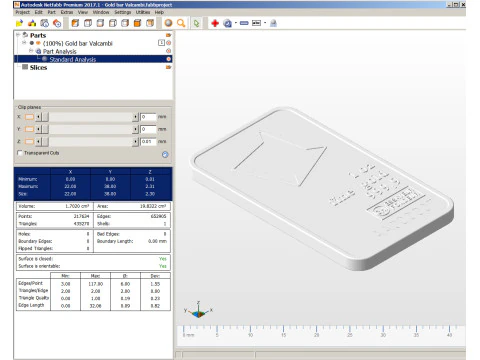Open the Edit menu
The width and height of the screenshot is (480, 360).
39,12
